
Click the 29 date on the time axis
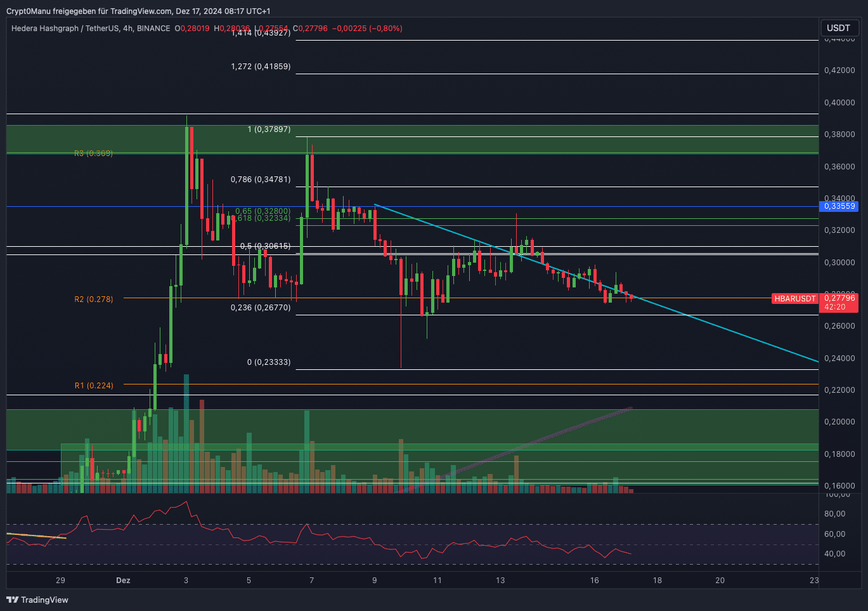coord(60,580)
